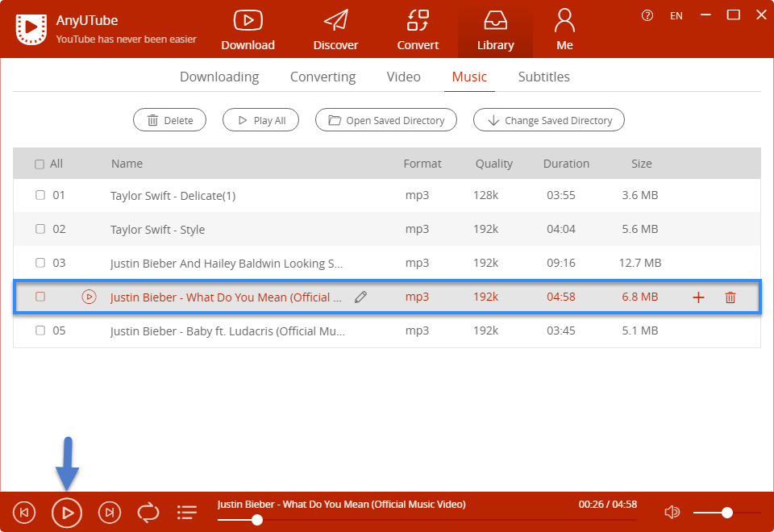The width and height of the screenshot is (774, 532).
Task: Click the Name column header
Action: 127,164
